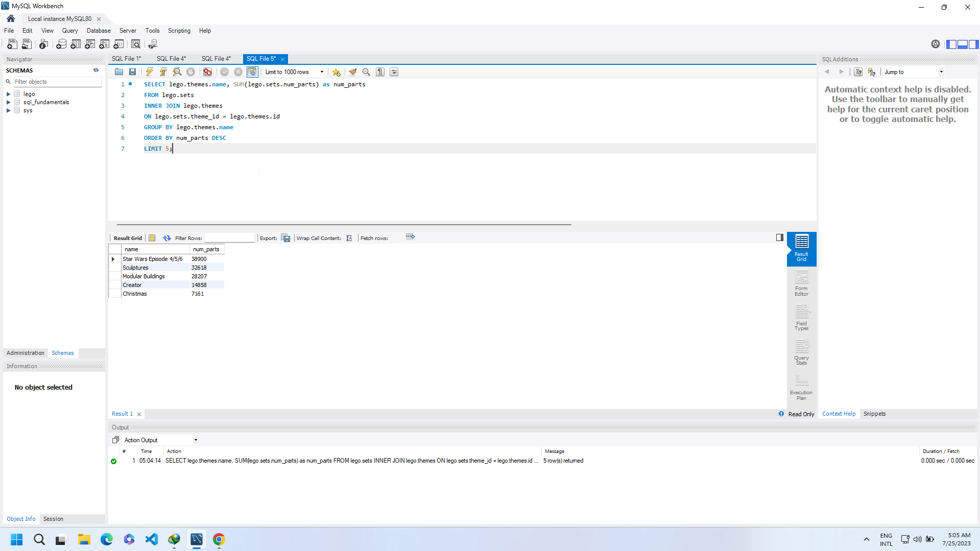Screen dimensions: 980x551
Task: Focus the Filter objects search box
Action: [x=57, y=82]
